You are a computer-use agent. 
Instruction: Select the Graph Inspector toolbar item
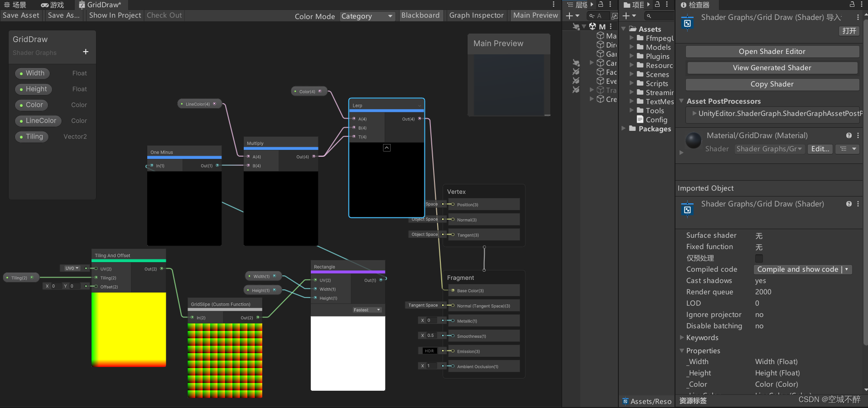click(476, 15)
